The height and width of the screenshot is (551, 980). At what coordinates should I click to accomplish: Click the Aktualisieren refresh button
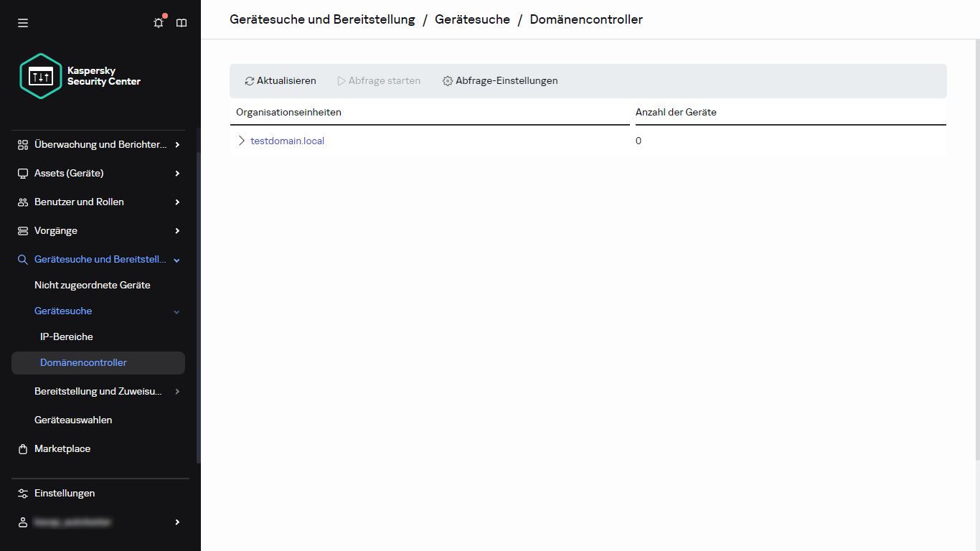[280, 80]
